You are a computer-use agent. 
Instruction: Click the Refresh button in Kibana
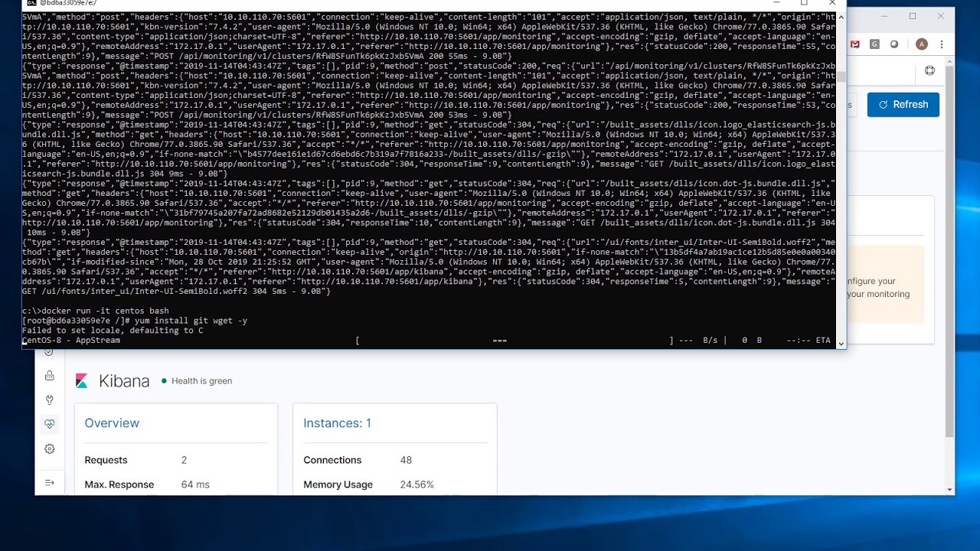pos(903,104)
